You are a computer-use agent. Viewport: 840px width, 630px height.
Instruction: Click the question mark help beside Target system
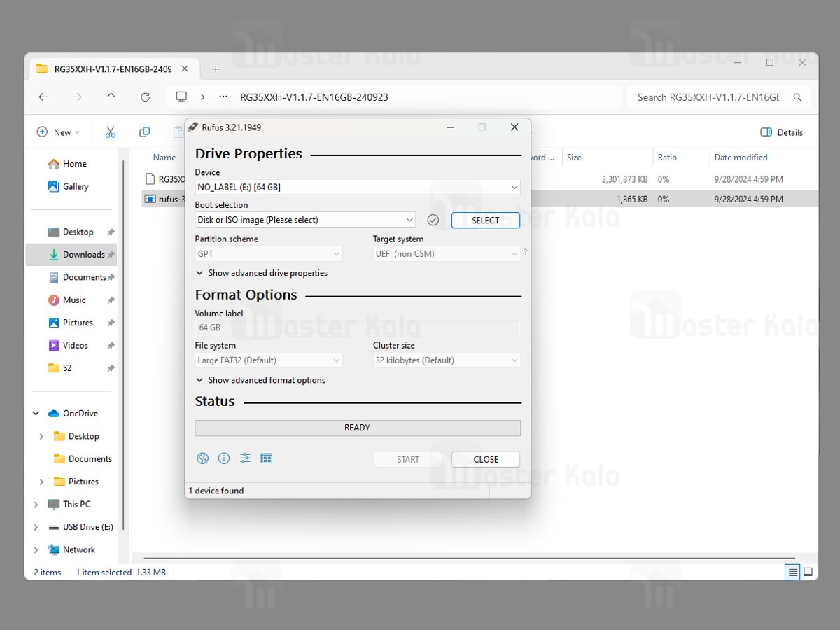click(526, 253)
